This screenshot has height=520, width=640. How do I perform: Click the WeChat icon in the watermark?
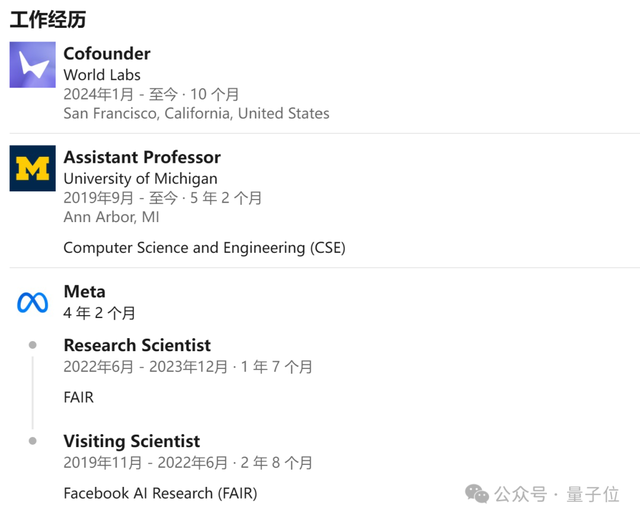click(478, 493)
